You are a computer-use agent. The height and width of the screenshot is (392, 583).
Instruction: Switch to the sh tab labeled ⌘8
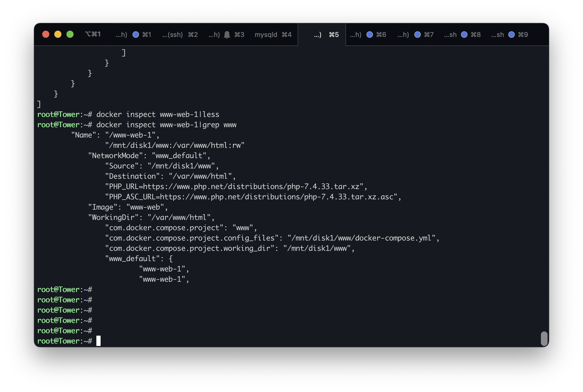[x=462, y=35]
